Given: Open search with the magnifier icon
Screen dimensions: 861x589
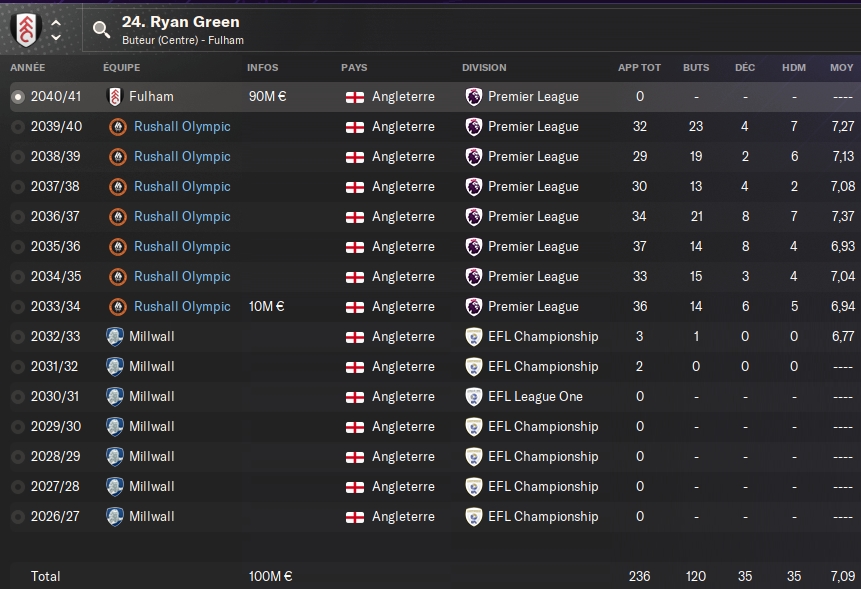Looking at the screenshot, I should pyautogui.click(x=101, y=29).
